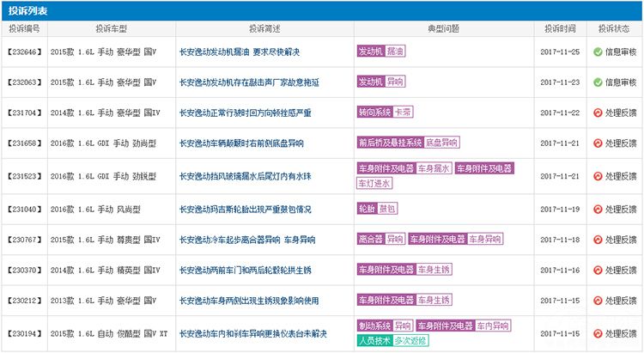
Task: Open complaint link 长安逸动车身两侧出现生锈现象影响使用
Action: point(249,301)
